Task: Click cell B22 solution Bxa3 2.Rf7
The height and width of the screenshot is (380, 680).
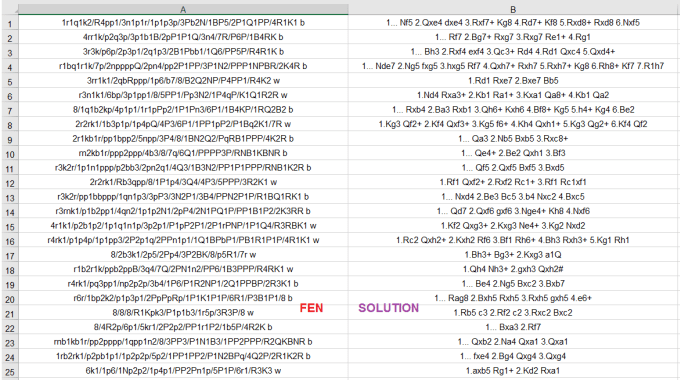Action: [513, 327]
